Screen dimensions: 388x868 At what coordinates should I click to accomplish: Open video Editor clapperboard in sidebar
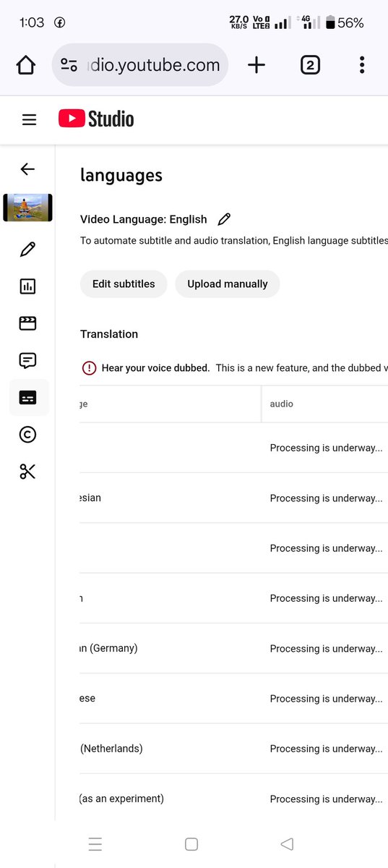point(27,323)
